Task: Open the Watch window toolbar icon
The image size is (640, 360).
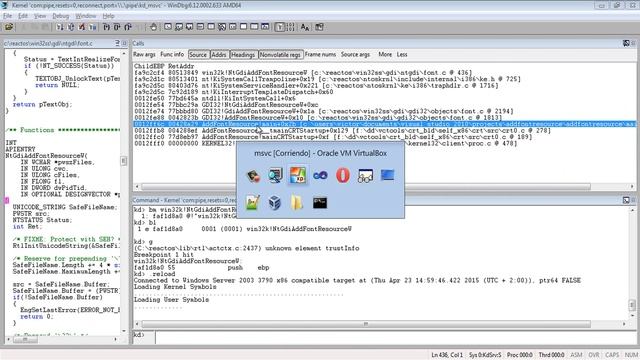Action: [x=179, y=27]
